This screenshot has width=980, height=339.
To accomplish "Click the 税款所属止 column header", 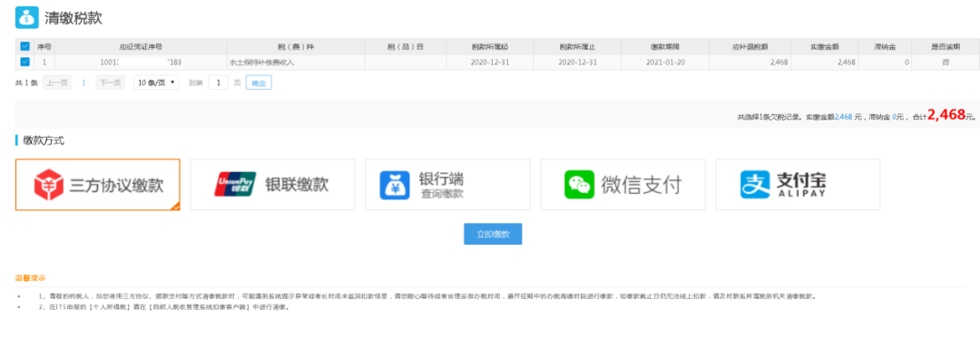I will pyautogui.click(x=577, y=47).
